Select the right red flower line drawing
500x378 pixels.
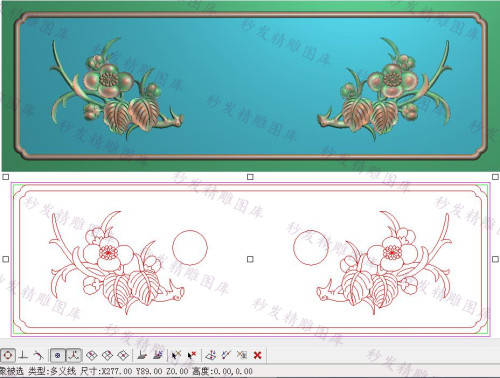click(x=384, y=263)
